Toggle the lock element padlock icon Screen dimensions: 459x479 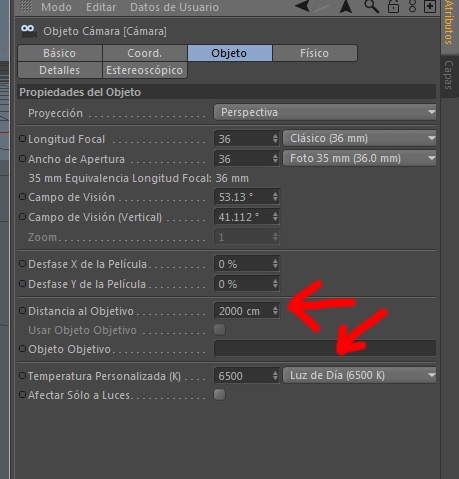(x=393, y=6)
